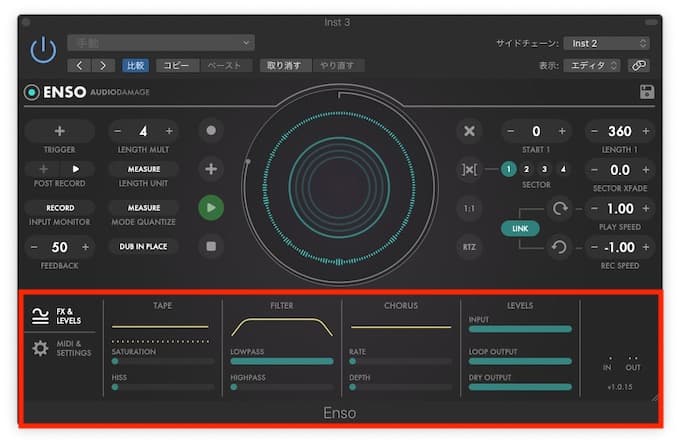680x446 pixels.
Task: Adjust the Tape Saturation slider
Action: click(x=163, y=361)
